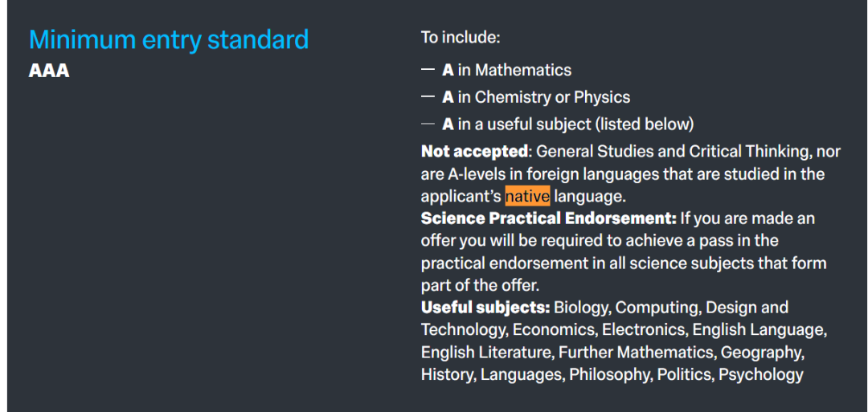This screenshot has width=868, height=412.
Task: Click "Economics" in the useful subjects list
Action: point(555,329)
